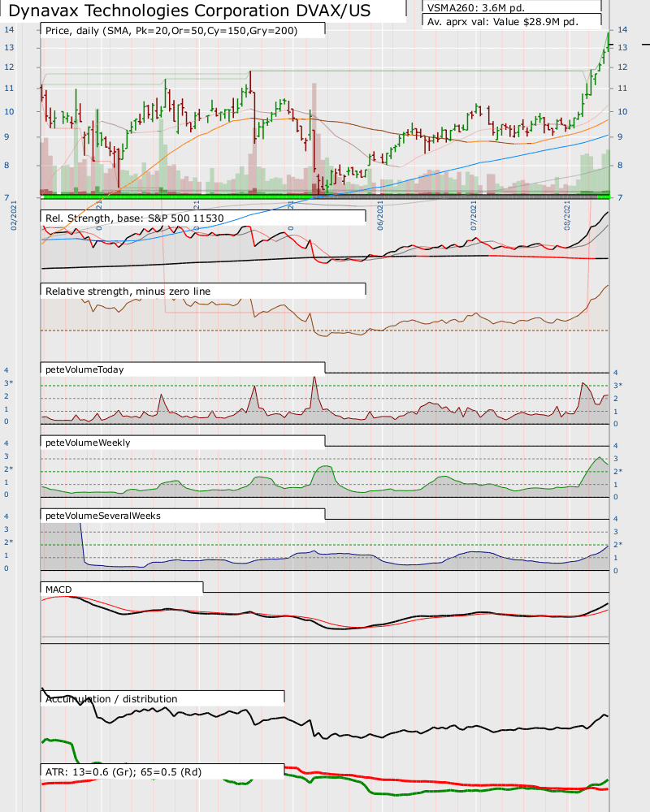Select the VSMA260: 3.6M pd. label
Screen dimensions: 650x812
476,7
